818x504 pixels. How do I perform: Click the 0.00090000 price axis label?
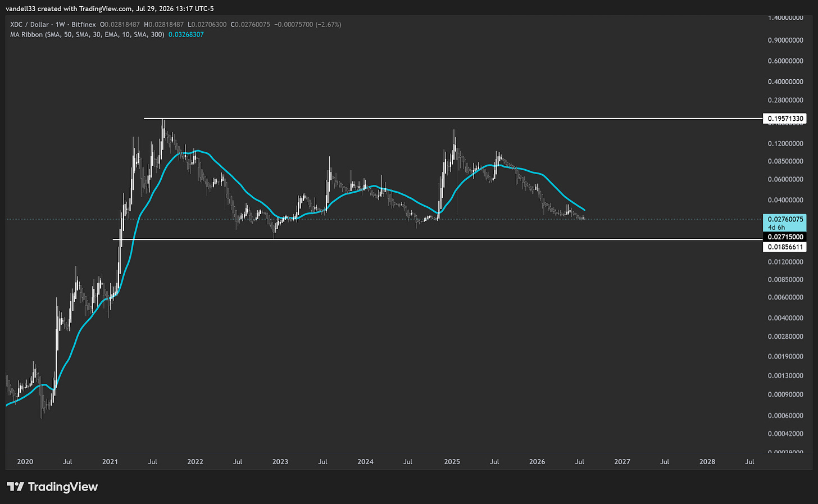785,395
